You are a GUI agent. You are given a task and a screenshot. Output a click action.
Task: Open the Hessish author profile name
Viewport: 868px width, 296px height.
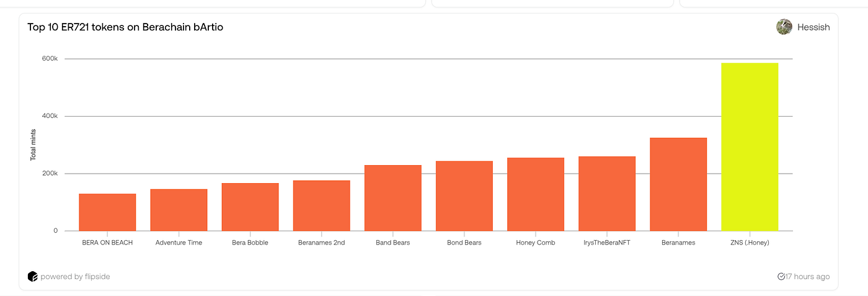pos(813,27)
